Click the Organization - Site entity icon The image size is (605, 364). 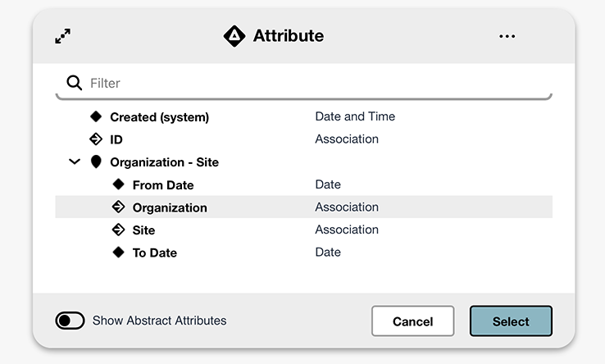96,162
